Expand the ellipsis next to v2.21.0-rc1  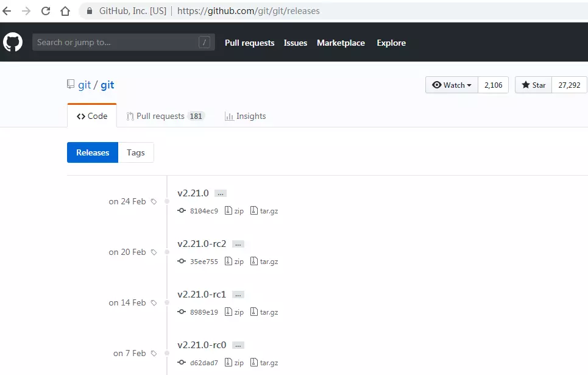[x=238, y=295]
